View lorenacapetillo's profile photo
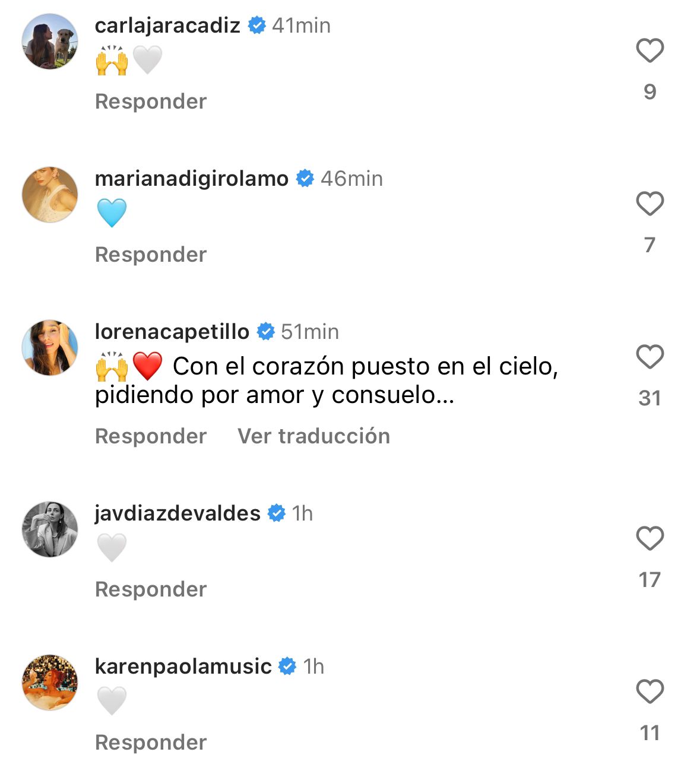 (x=50, y=348)
